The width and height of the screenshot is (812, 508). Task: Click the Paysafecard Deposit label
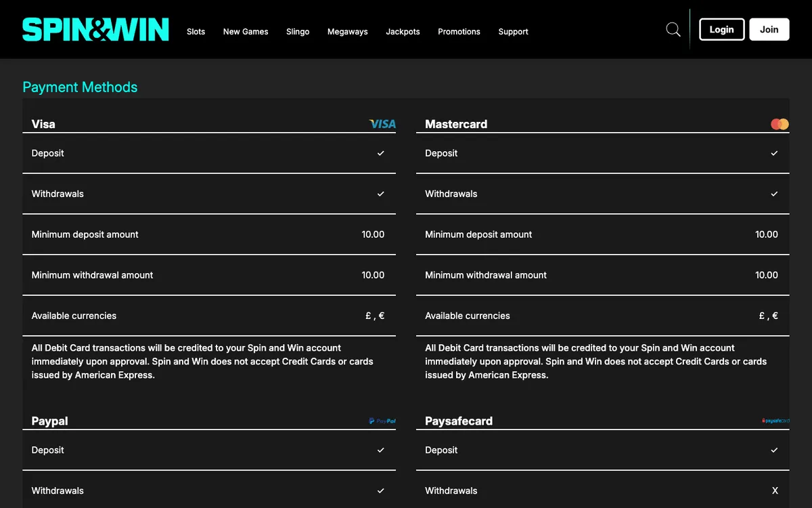click(441, 450)
